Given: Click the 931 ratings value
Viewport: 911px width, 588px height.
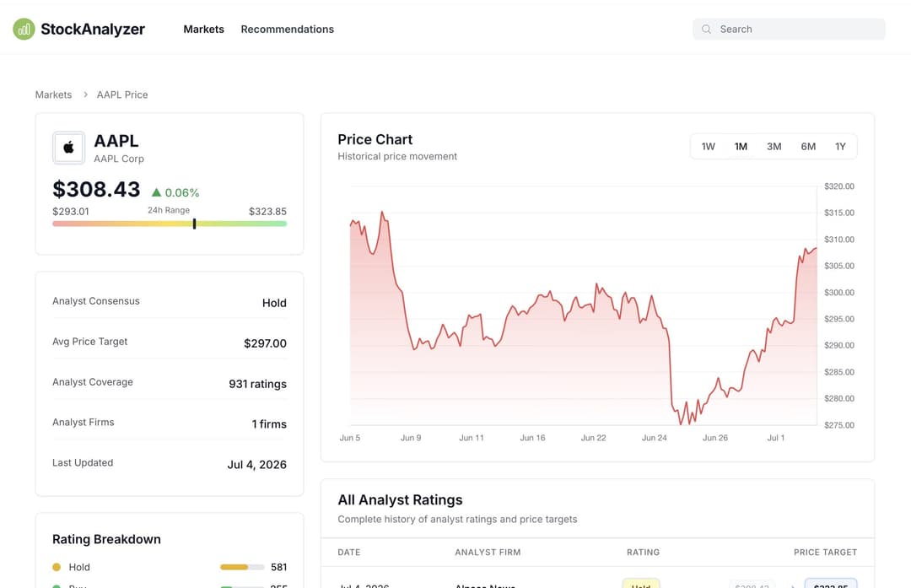Looking at the screenshot, I should 257,384.
